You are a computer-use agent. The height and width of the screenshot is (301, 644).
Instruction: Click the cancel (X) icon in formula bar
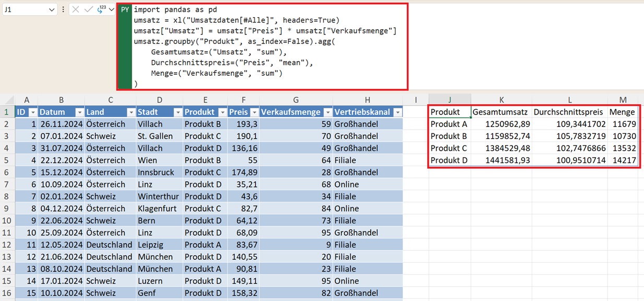[x=76, y=10]
